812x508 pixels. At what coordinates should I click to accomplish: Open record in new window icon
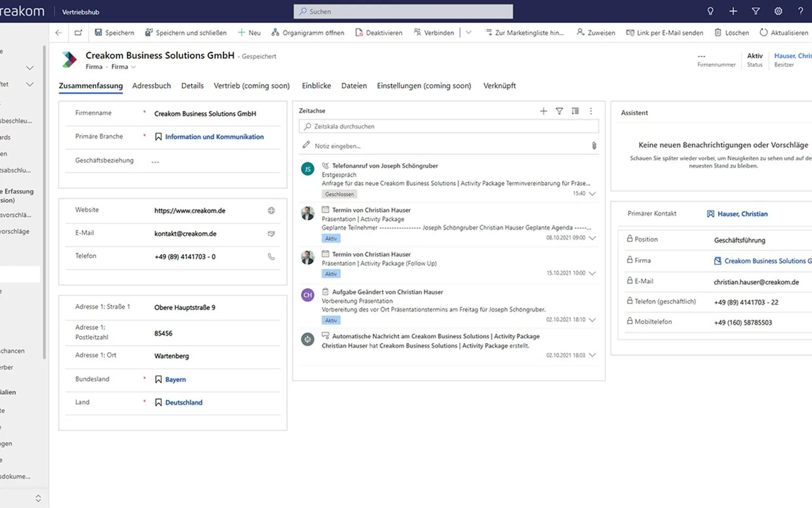(x=78, y=33)
